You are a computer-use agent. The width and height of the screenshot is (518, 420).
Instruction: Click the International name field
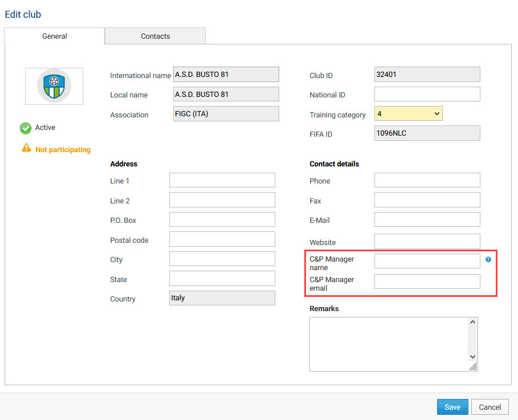click(x=226, y=74)
